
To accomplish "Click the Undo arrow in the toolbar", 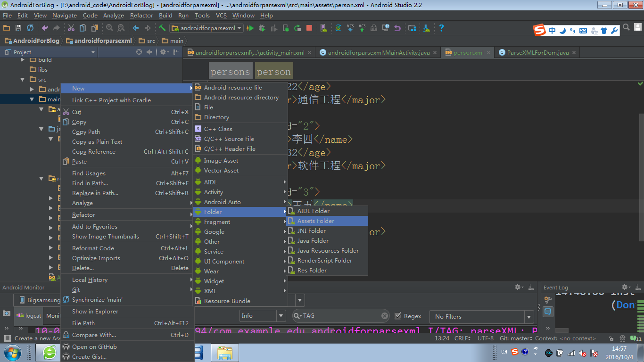I will pyautogui.click(x=45, y=28).
